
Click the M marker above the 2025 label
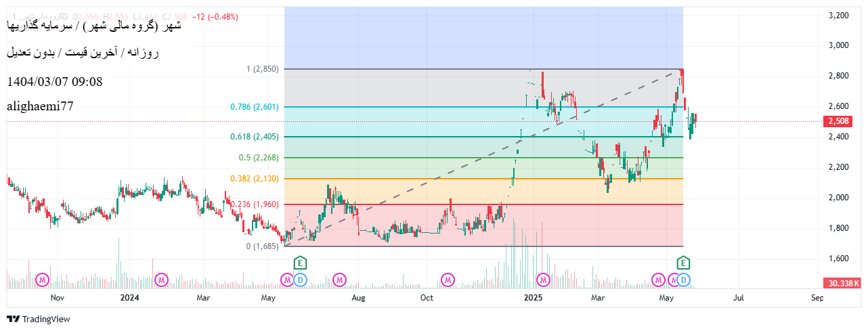[x=543, y=279]
